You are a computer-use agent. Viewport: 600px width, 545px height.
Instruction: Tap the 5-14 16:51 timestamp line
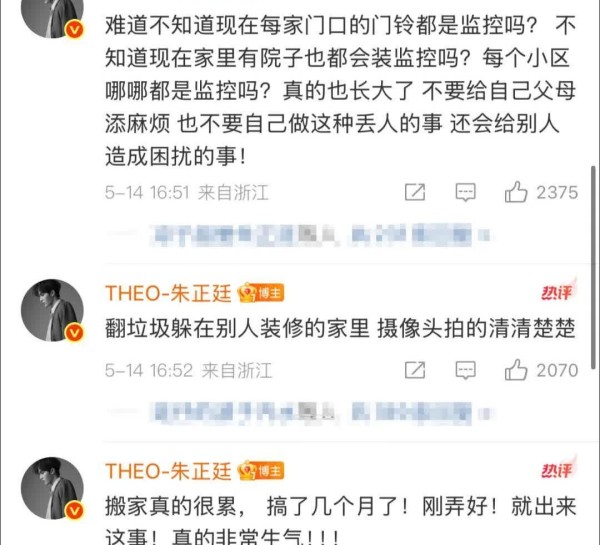[x=187, y=192]
